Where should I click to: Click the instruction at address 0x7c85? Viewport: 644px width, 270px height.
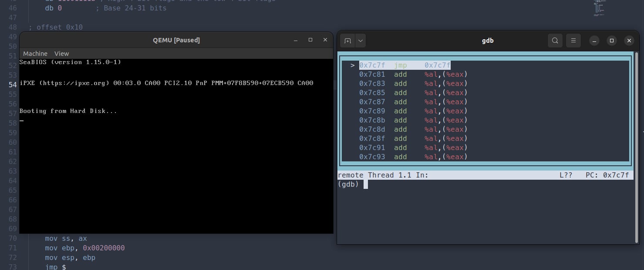pyautogui.click(x=413, y=93)
